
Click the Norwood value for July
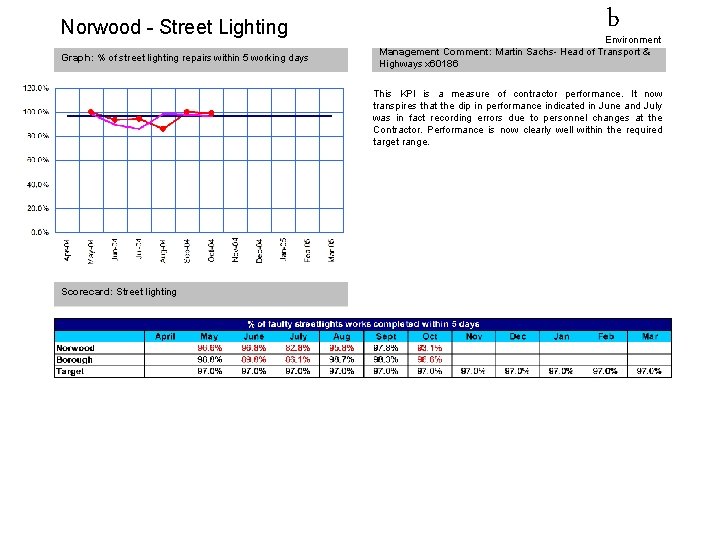tap(298, 348)
